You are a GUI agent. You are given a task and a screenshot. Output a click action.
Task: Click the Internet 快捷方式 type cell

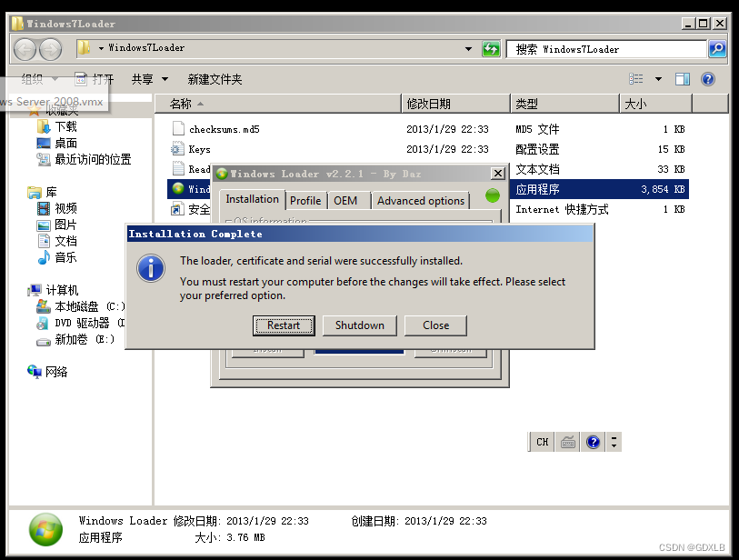click(x=562, y=209)
